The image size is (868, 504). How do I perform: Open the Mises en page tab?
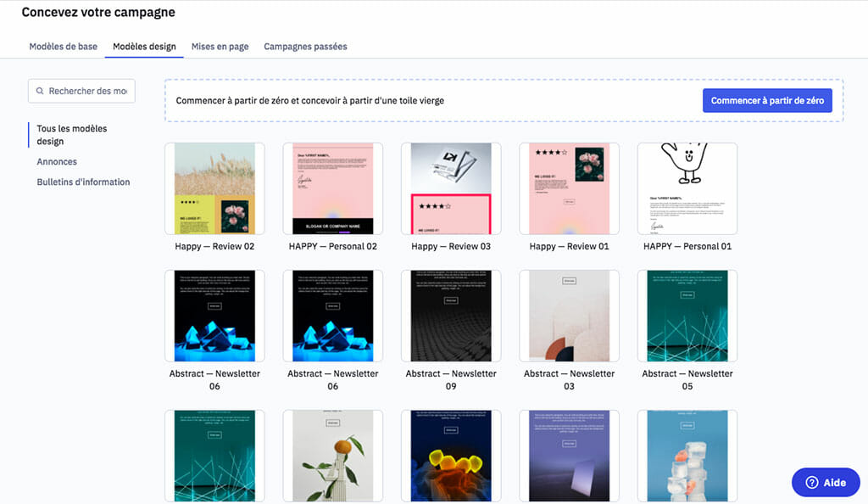point(220,47)
